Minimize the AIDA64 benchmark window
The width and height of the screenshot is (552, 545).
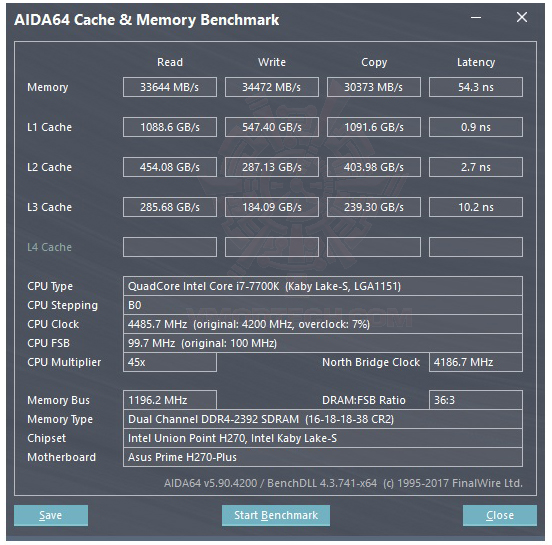[x=476, y=17]
